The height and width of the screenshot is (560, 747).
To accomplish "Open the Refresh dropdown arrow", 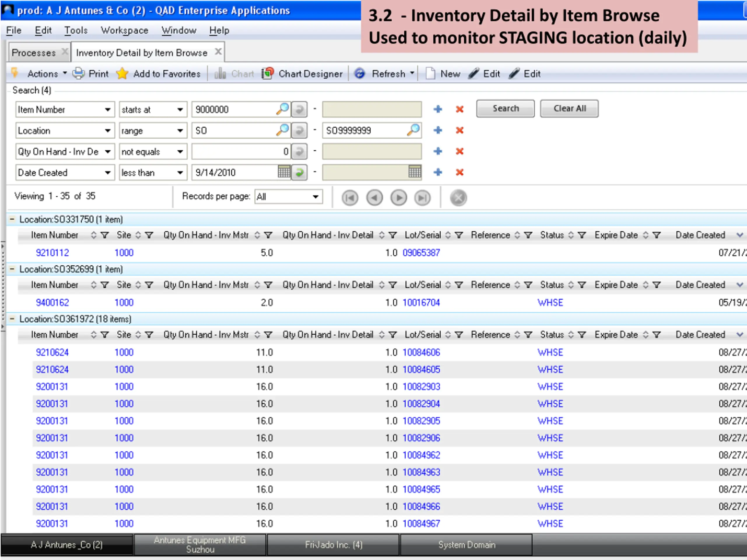I will [412, 73].
